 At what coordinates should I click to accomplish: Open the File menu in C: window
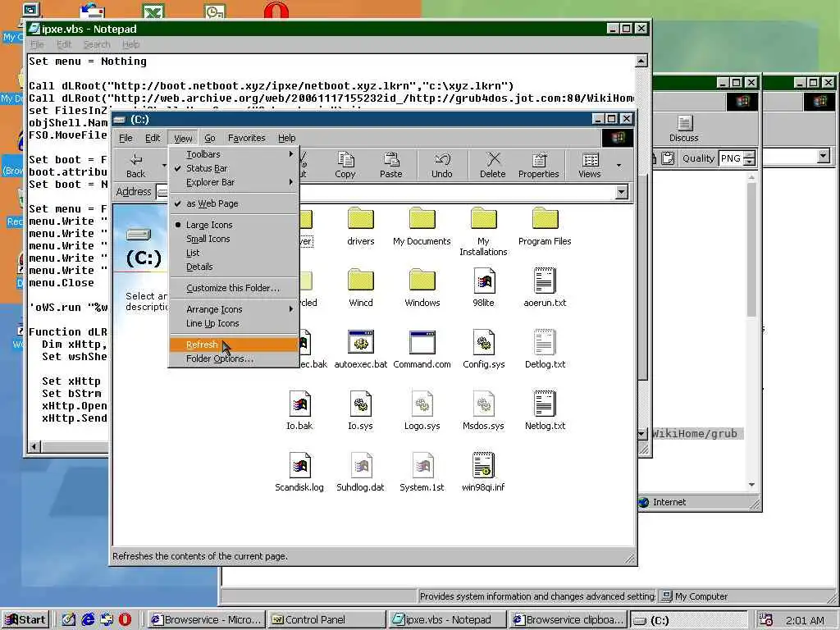[126, 138]
